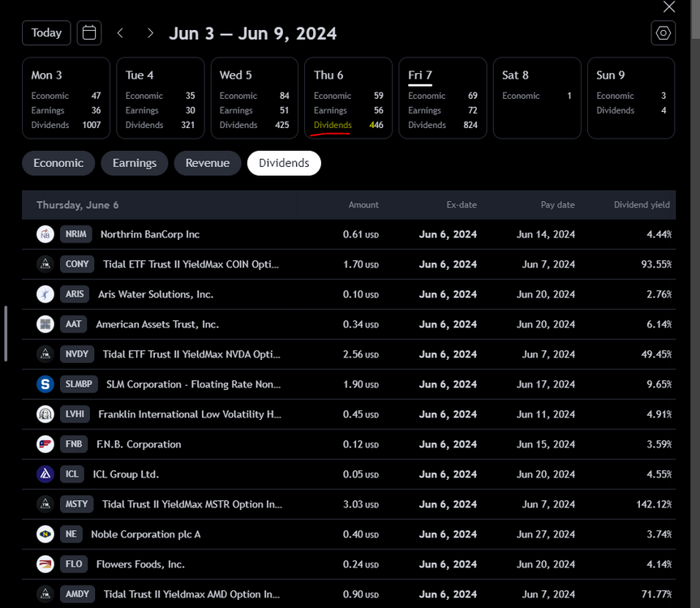Click the Noble Corporation logo icon
The width and height of the screenshot is (700, 608).
click(x=45, y=534)
